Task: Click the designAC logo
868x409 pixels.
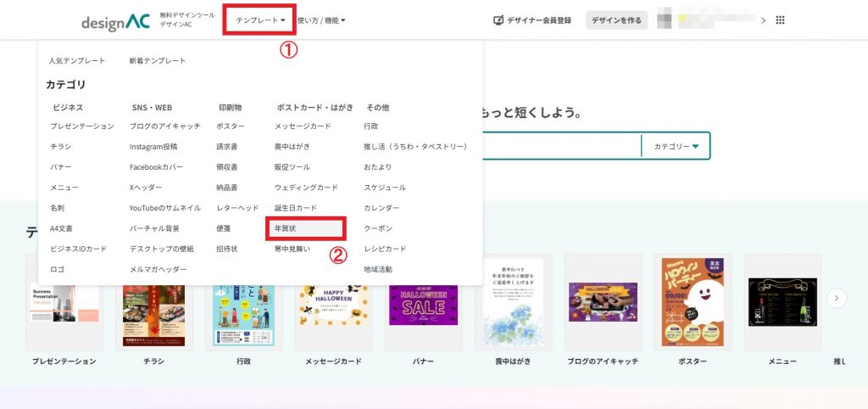Action: click(x=115, y=22)
